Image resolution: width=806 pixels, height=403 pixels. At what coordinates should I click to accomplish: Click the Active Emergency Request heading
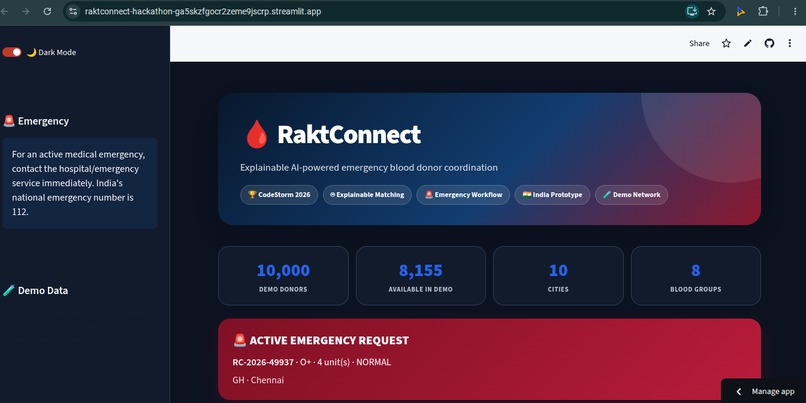[329, 340]
